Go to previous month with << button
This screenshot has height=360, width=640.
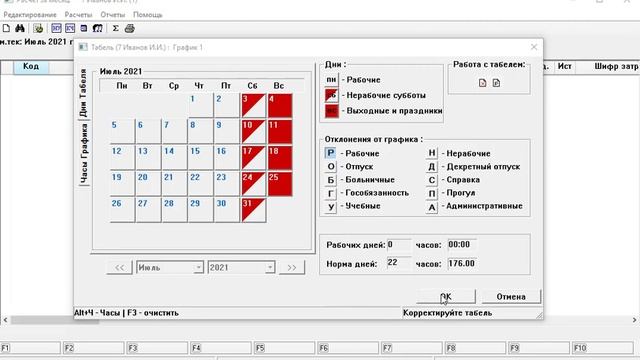pyautogui.click(x=119, y=267)
